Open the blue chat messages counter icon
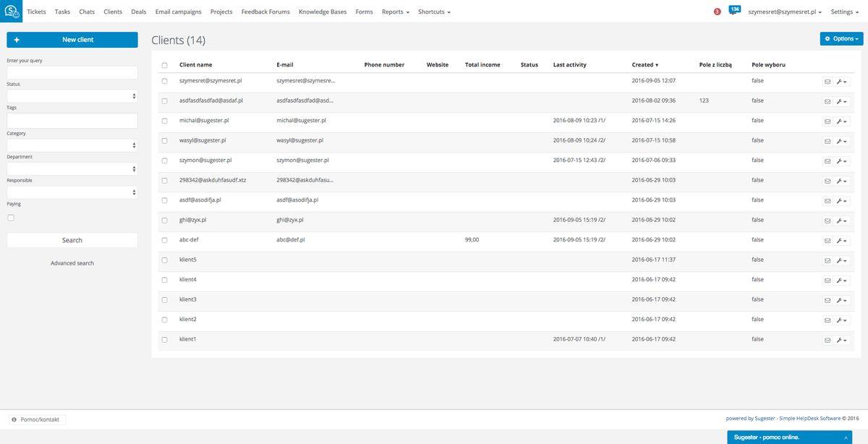The height and width of the screenshot is (444, 868). [734, 10]
